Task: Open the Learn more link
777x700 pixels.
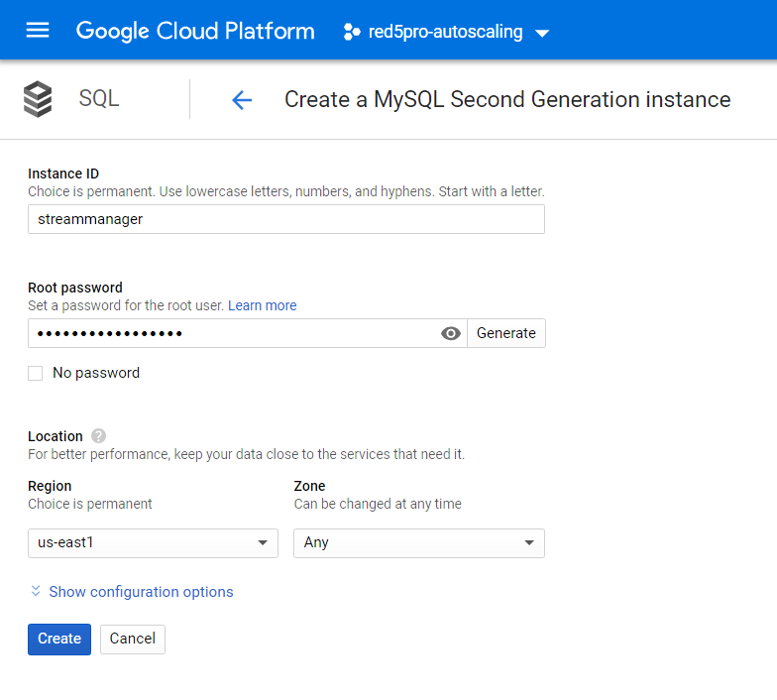Action: point(262,305)
